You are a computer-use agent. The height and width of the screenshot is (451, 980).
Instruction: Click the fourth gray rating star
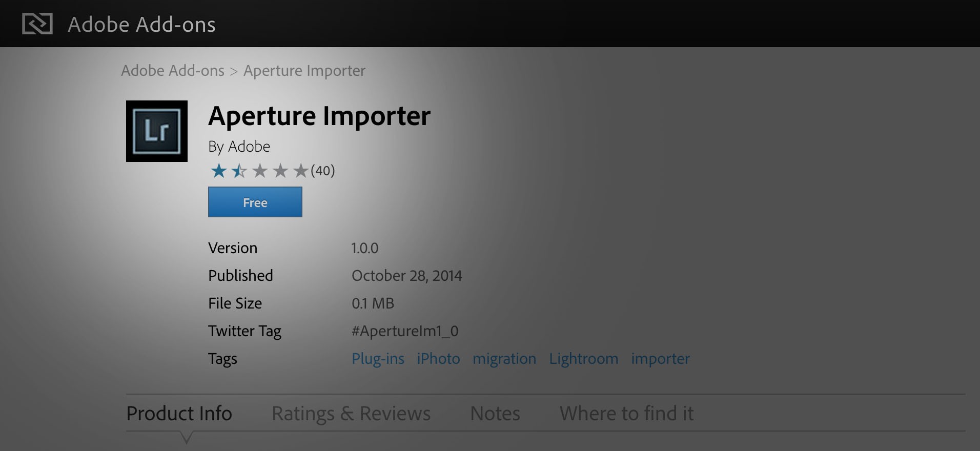tap(280, 171)
